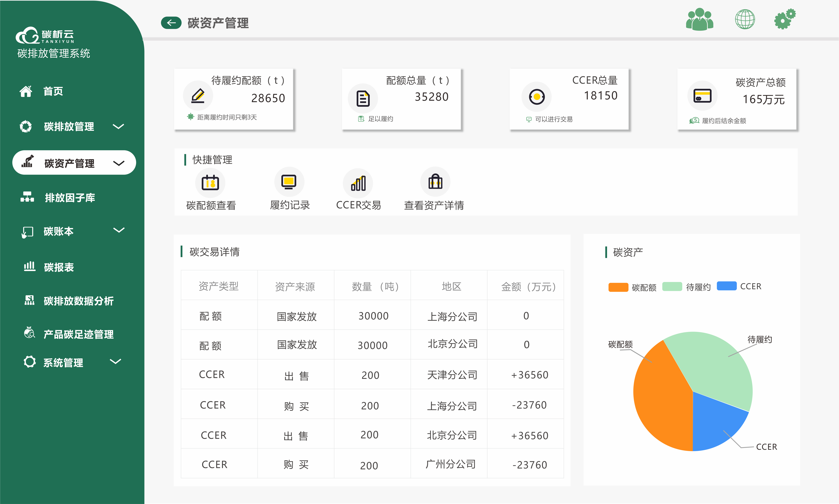Toggle the blue CCER legend swatch

pyautogui.click(x=727, y=286)
